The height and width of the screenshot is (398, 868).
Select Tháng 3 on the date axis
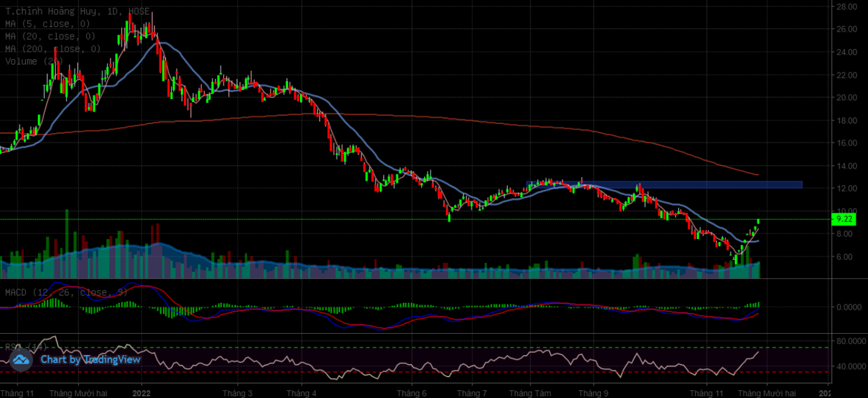pos(237,392)
